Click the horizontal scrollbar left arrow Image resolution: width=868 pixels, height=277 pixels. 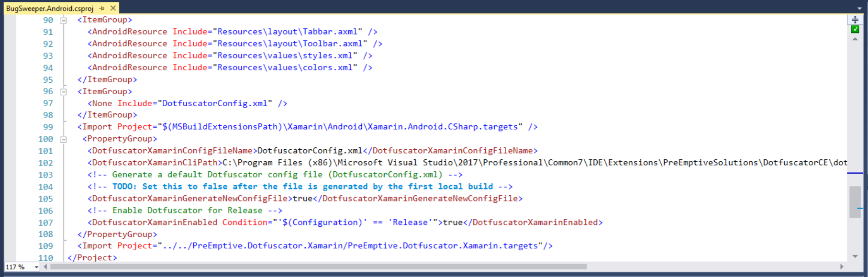coord(45,266)
